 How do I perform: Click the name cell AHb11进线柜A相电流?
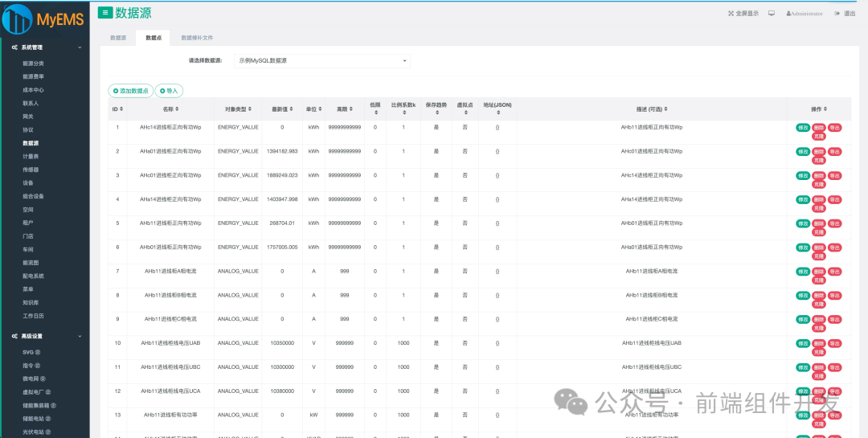pyautogui.click(x=170, y=272)
